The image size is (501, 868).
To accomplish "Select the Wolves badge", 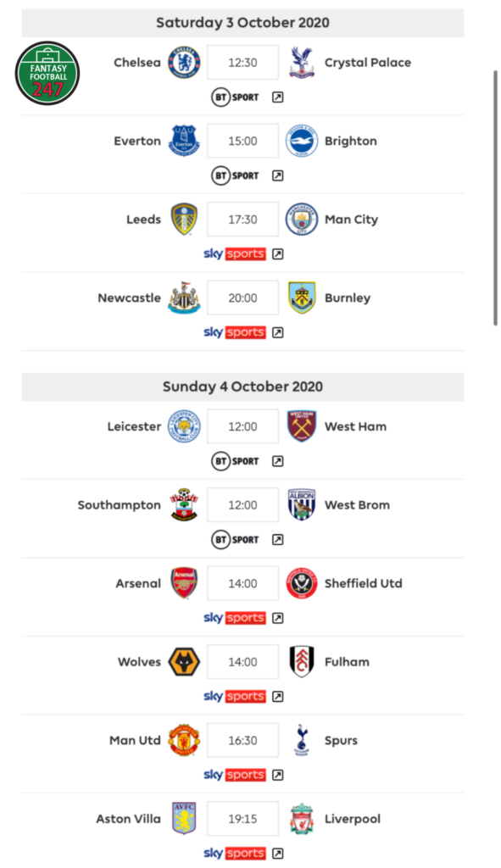I will pos(184,661).
